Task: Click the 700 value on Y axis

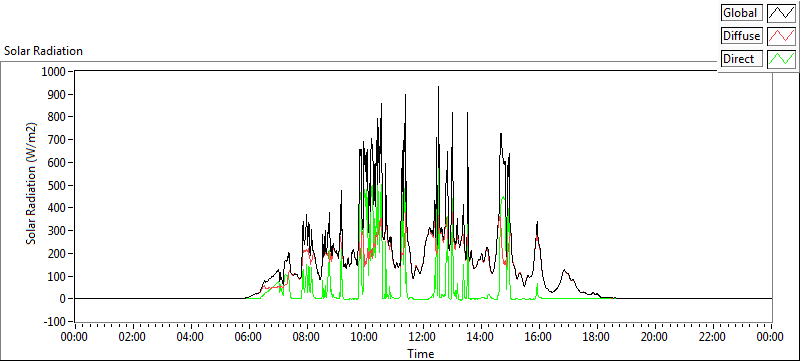Action: [x=57, y=140]
